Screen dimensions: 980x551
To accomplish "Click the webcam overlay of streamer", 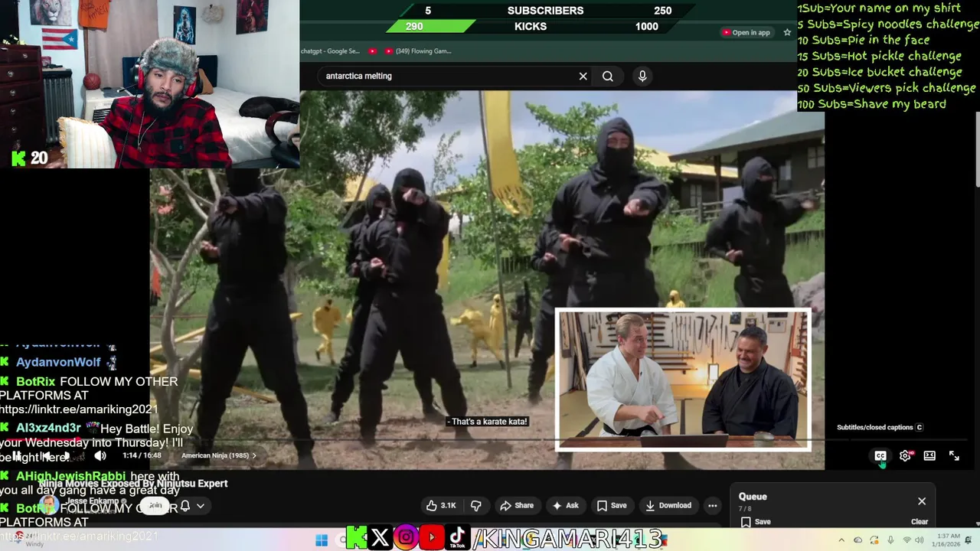I will (x=149, y=84).
